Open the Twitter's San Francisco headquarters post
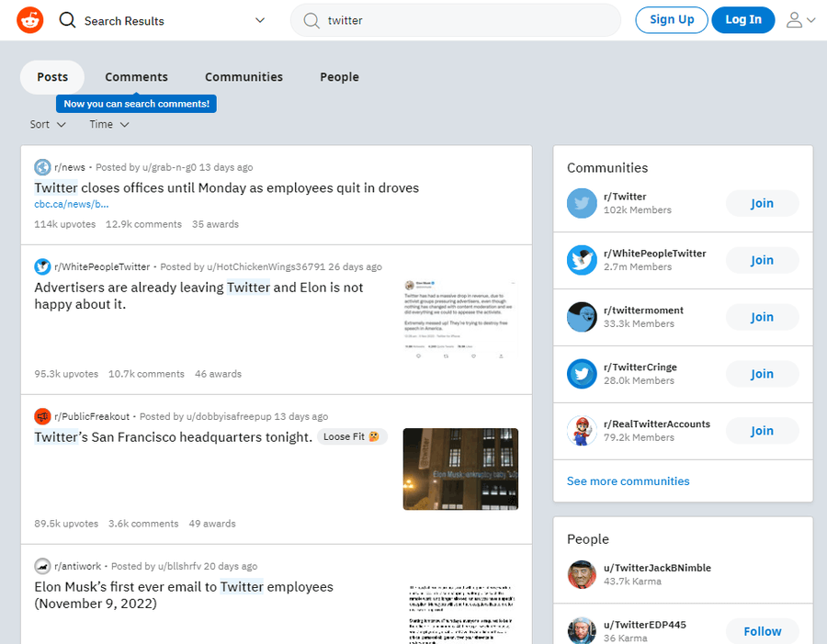827x644 pixels. coord(174,437)
